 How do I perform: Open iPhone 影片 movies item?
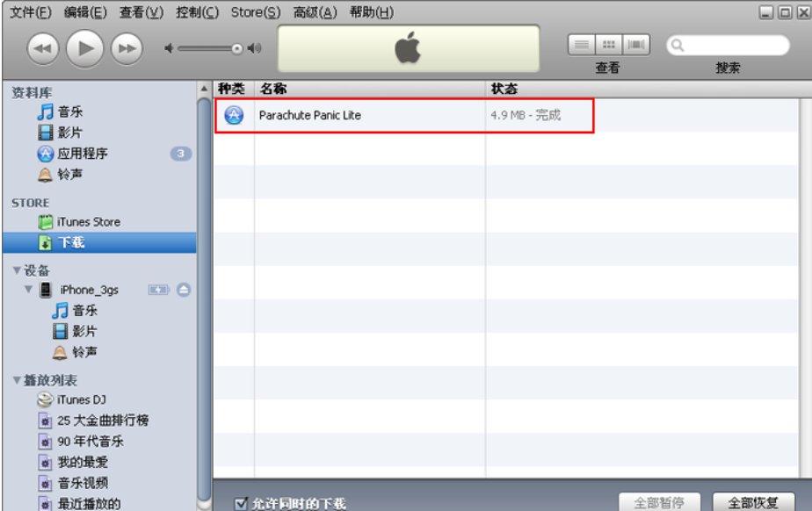pyautogui.click(x=85, y=331)
